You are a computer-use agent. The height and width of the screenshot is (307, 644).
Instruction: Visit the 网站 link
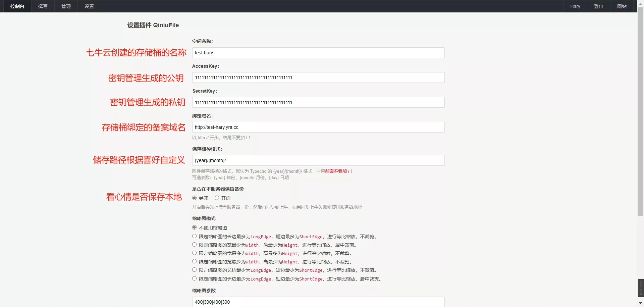click(622, 6)
